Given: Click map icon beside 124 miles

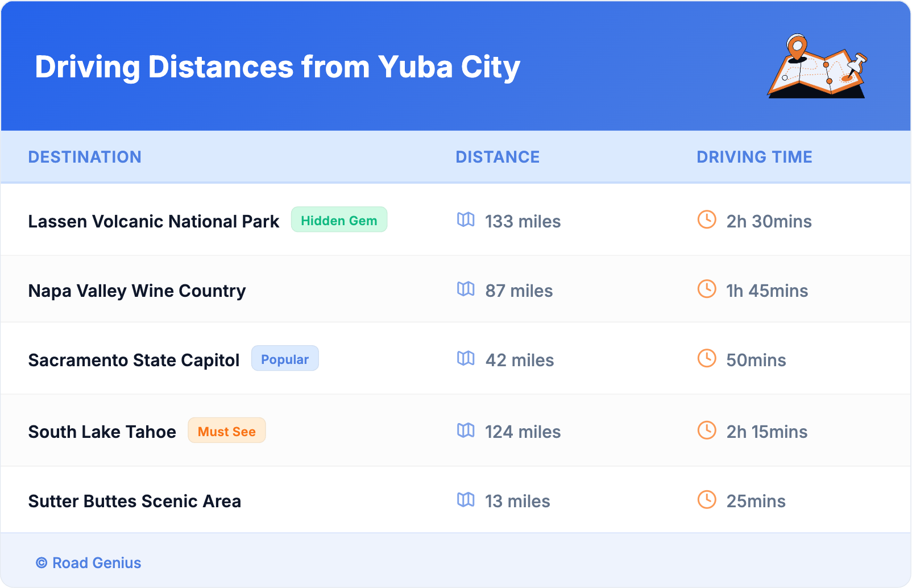Looking at the screenshot, I should [x=466, y=430].
